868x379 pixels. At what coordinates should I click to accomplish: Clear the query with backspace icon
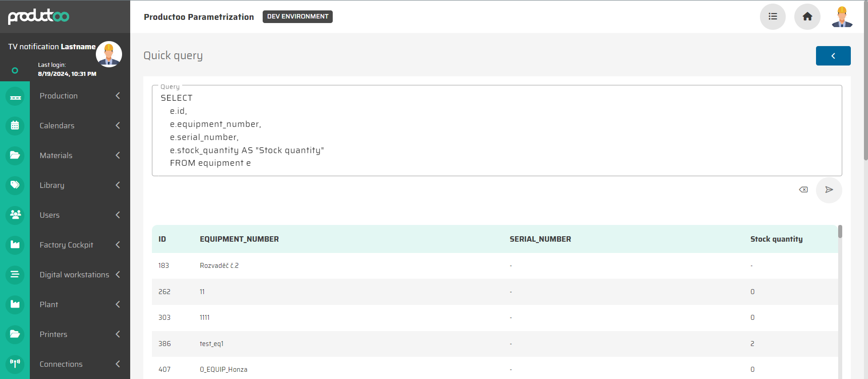coord(803,190)
